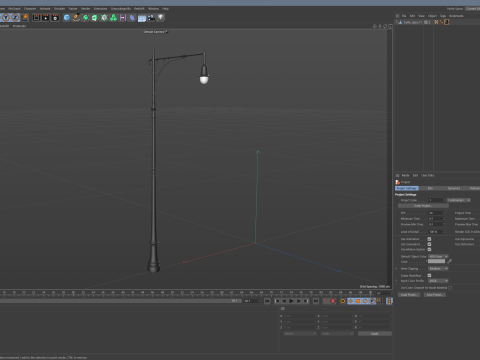
Task: Open Input Color Profile dropdown
Action: (438, 281)
